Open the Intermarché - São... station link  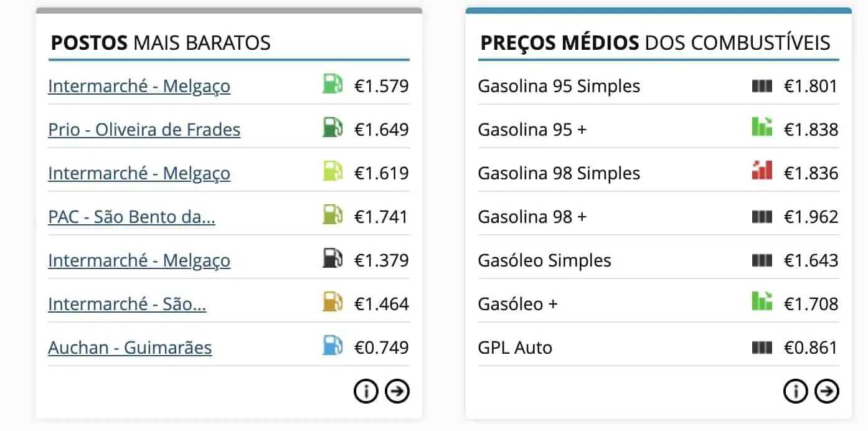click(x=127, y=304)
